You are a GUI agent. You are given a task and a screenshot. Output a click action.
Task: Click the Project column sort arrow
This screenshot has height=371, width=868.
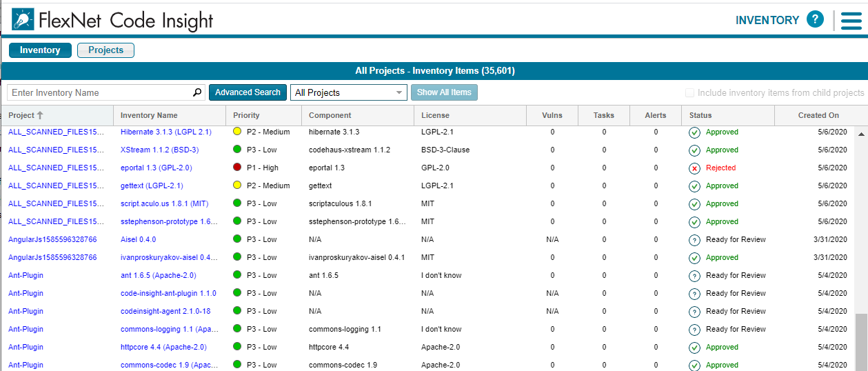click(x=40, y=115)
